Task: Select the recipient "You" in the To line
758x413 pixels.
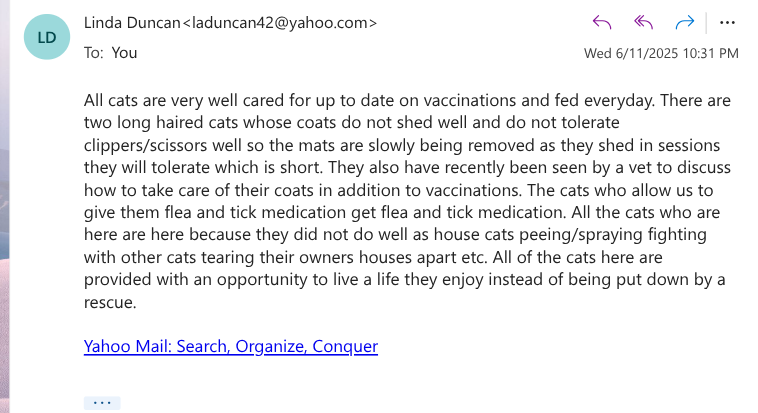Action: tap(124, 53)
